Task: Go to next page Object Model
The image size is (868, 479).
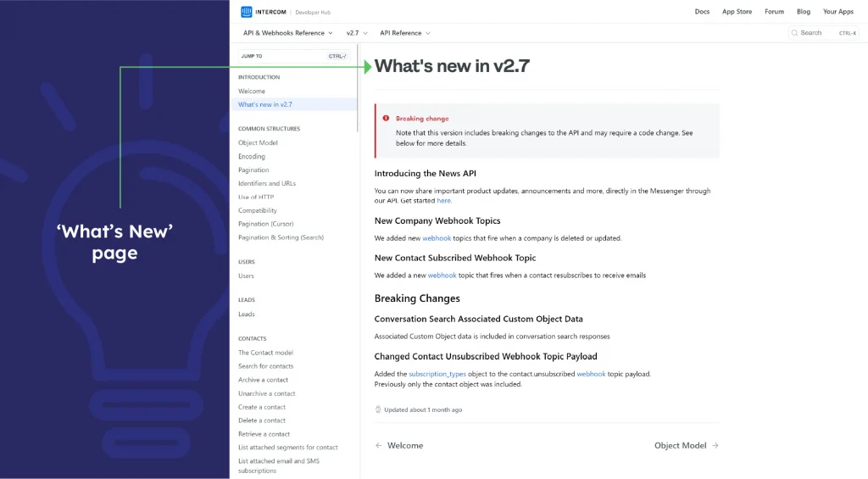Action: click(x=687, y=445)
